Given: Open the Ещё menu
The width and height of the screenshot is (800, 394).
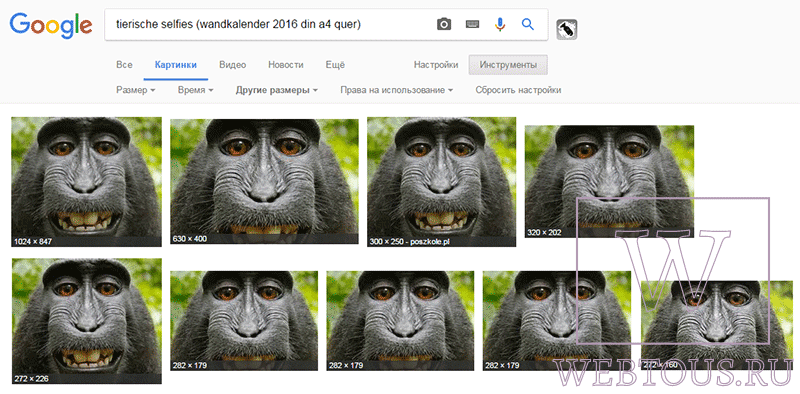Looking at the screenshot, I should pos(335,65).
